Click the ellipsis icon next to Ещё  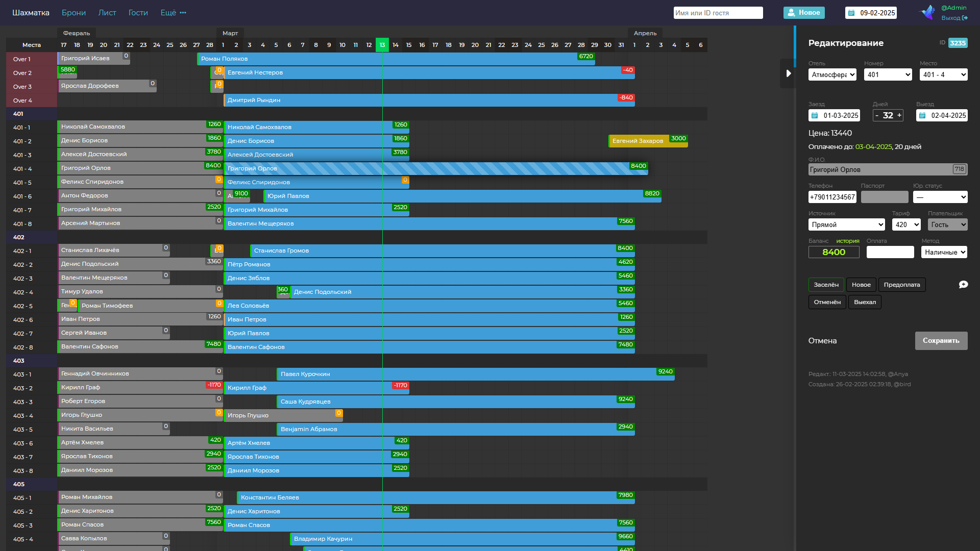[x=183, y=13]
